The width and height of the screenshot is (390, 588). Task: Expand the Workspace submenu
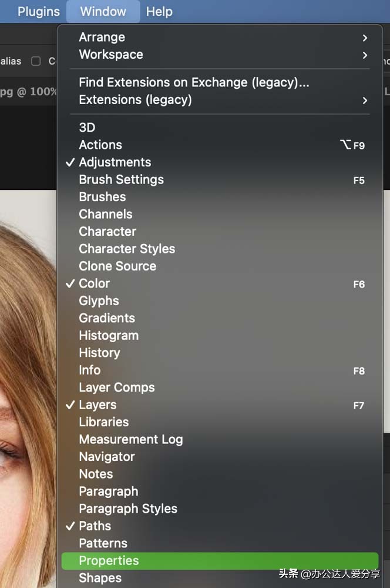point(220,55)
